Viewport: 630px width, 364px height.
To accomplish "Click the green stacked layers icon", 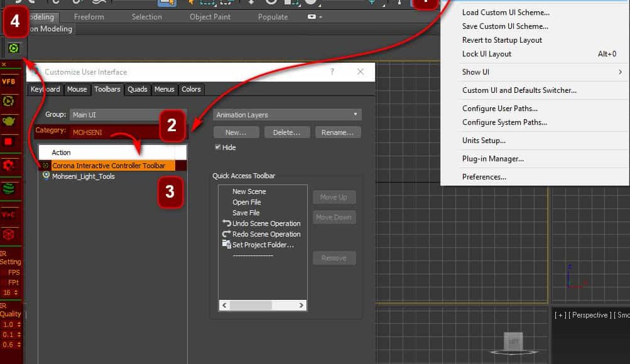I will click(x=9, y=188).
